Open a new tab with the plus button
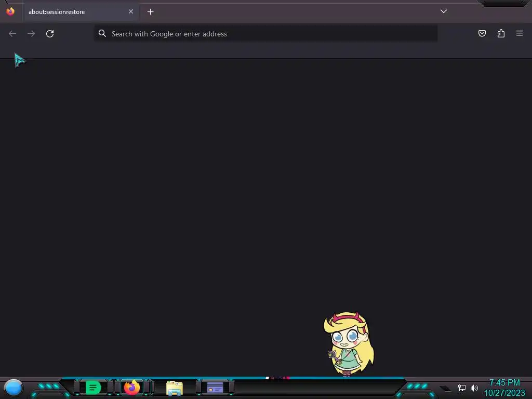This screenshot has height=399, width=532. (150, 12)
